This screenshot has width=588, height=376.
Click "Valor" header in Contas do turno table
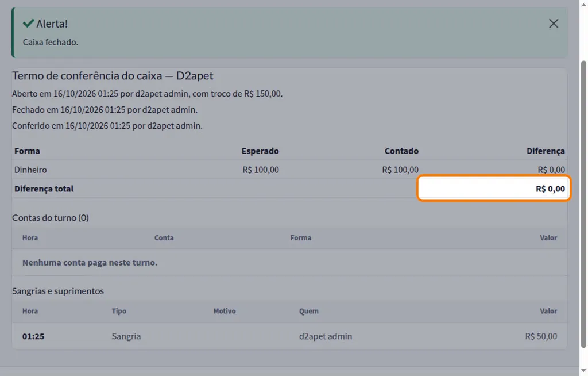click(548, 238)
